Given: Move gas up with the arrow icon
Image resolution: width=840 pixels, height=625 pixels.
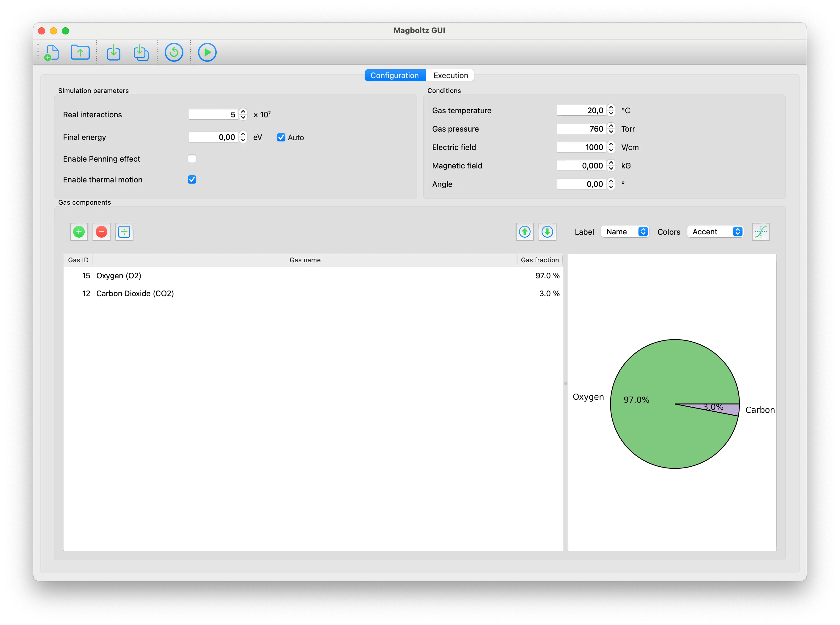Looking at the screenshot, I should tap(525, 231).
